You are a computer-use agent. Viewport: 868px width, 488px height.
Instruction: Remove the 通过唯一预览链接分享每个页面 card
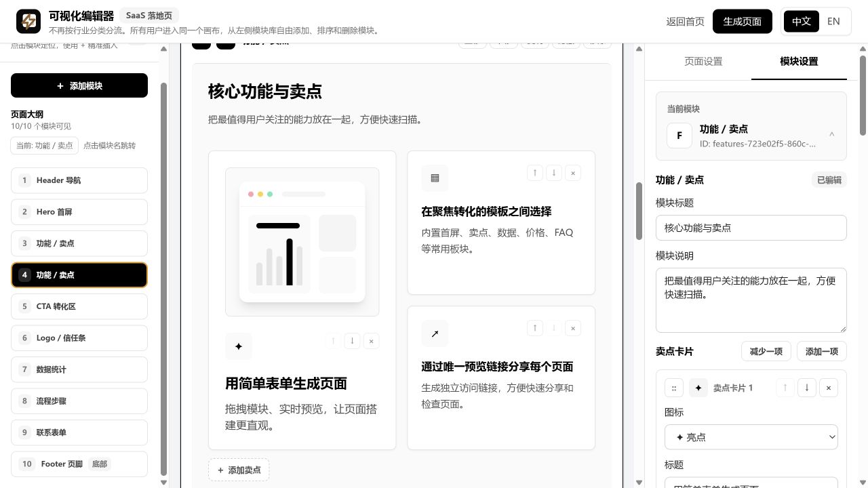tap(573, 328)
